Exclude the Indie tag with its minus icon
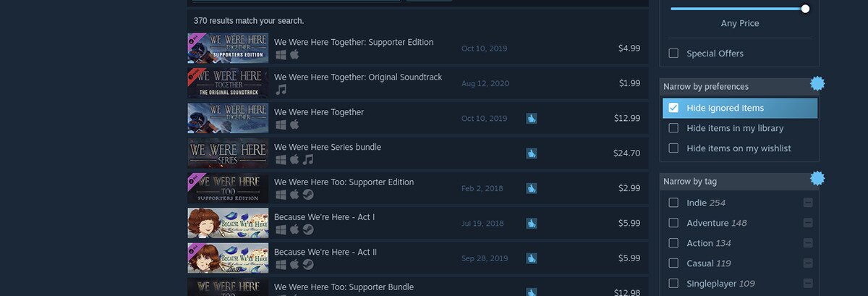868x296 pixels. click(x=808, y=203)
